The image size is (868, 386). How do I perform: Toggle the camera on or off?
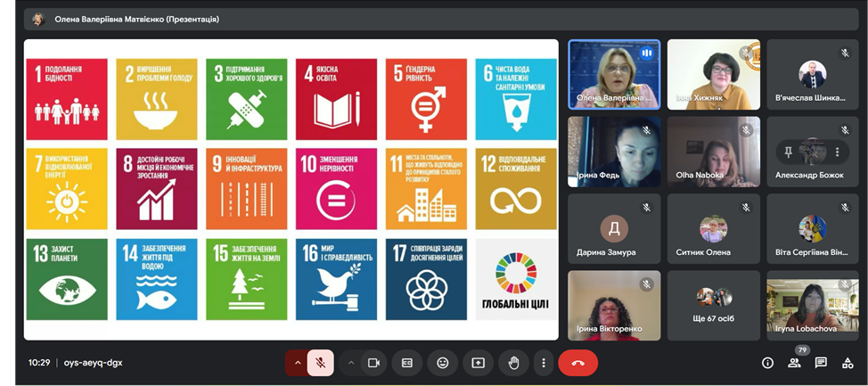(373, 363)
